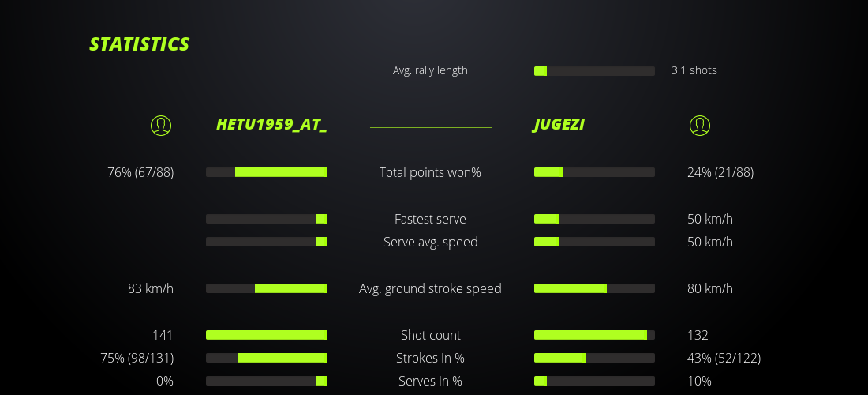Click JUGEZI serves in % bar
Image resolution: width=868 pixels, height=395 pixels.
(594, 381)
